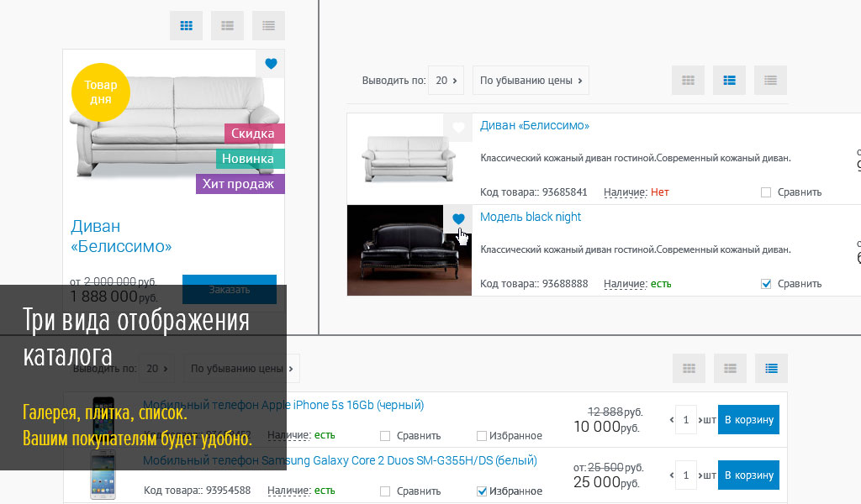Open Диван «Белиссимо» link in tile list
The image size is (861, 504).
[534, 126]
